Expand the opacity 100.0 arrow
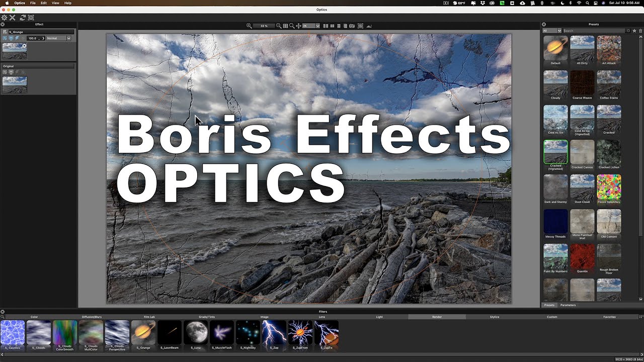This screenshot has width=644, height=362. [43, 38]
